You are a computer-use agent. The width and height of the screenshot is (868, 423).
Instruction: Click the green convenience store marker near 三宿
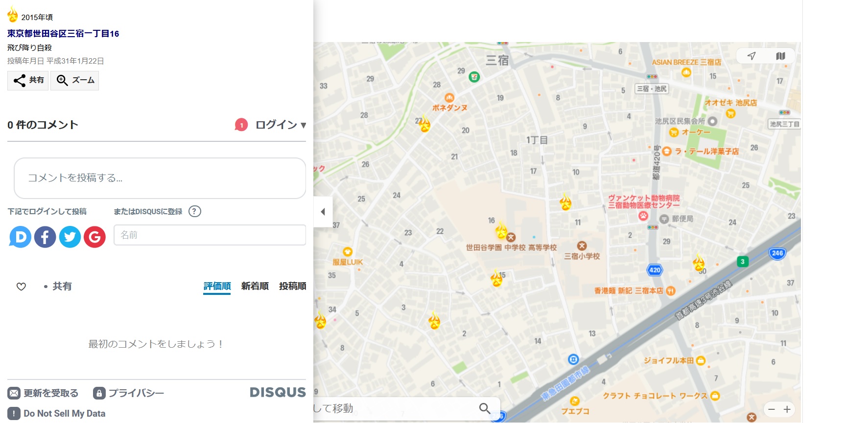coord(474,77)
